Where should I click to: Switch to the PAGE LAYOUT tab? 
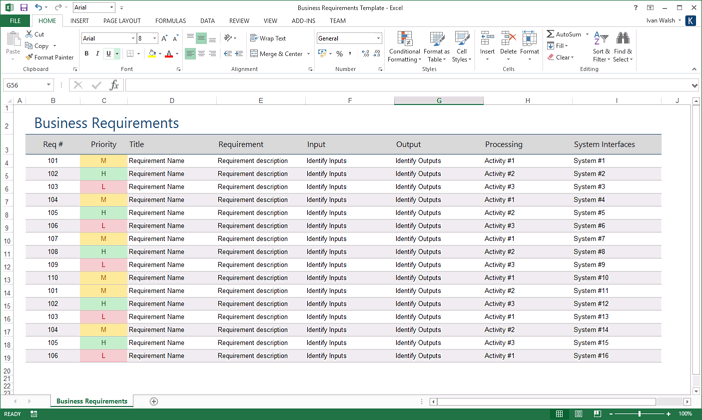(122, 20)
